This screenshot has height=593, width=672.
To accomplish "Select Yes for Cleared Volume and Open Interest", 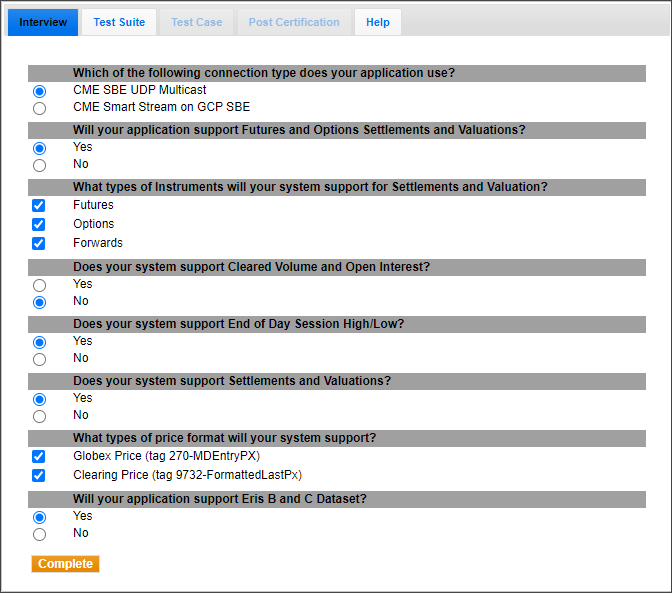I will pos(39,285).
